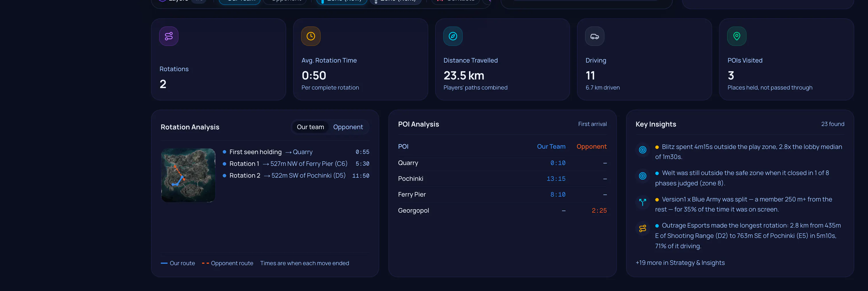Click the Georgopol opponent time '2:25'
Screen dimensions: 868x291
pyautogui.click(x=599, y=211)
